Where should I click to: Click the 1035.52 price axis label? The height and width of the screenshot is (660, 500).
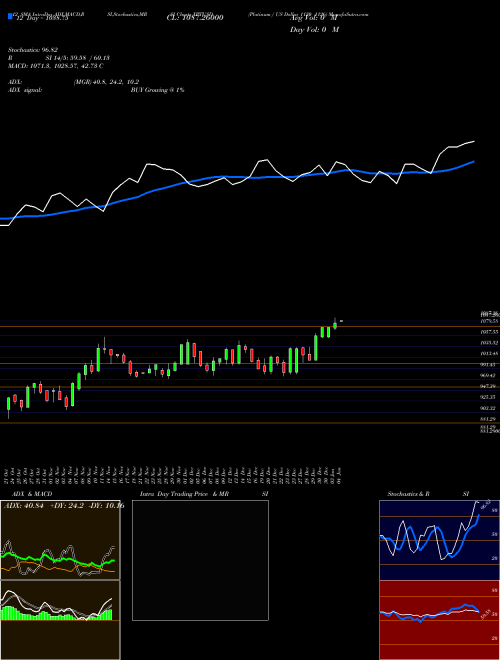[489, 343]
